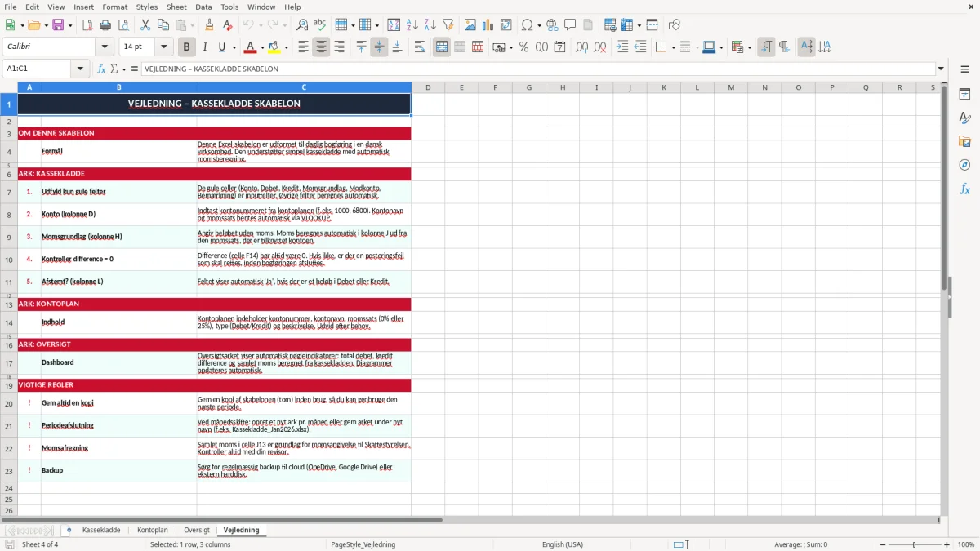Export directly as PDF

point(87,24)
